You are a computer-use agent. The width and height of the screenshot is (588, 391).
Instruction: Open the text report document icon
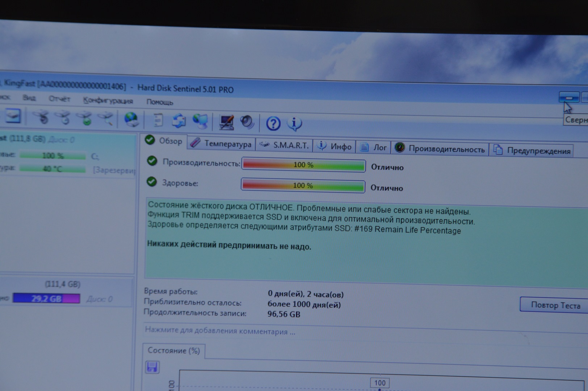(x=158, y=120)
